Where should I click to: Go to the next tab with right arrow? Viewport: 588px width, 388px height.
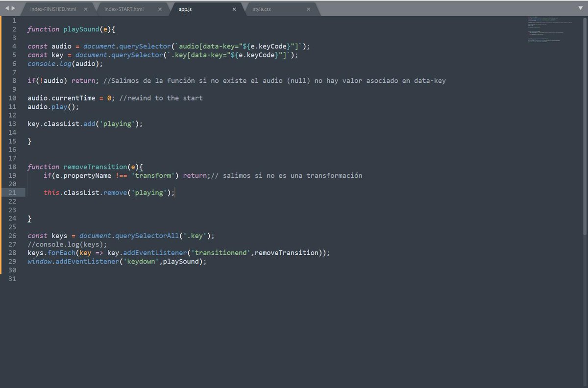[13, 9]
